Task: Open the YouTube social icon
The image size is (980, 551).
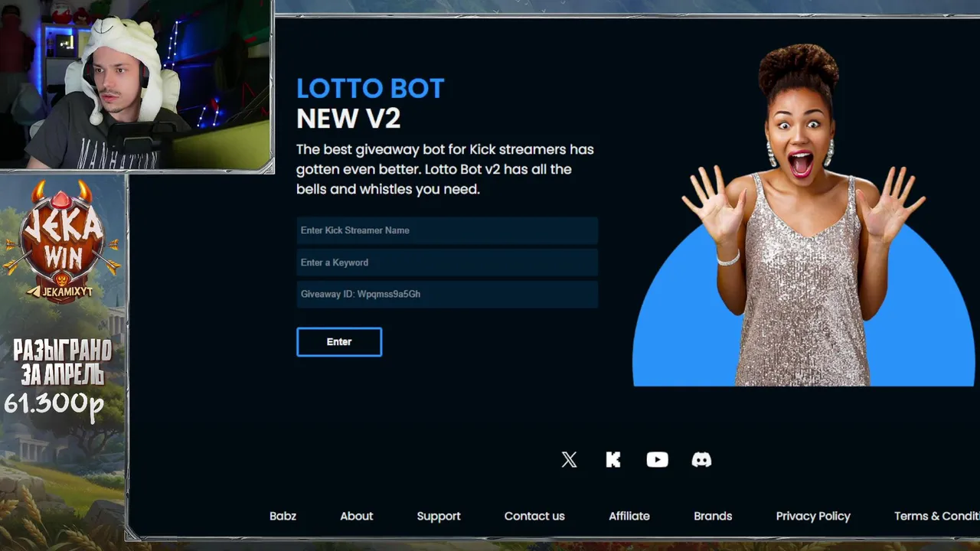Action: pyautogui.click(x=657, y=459)
